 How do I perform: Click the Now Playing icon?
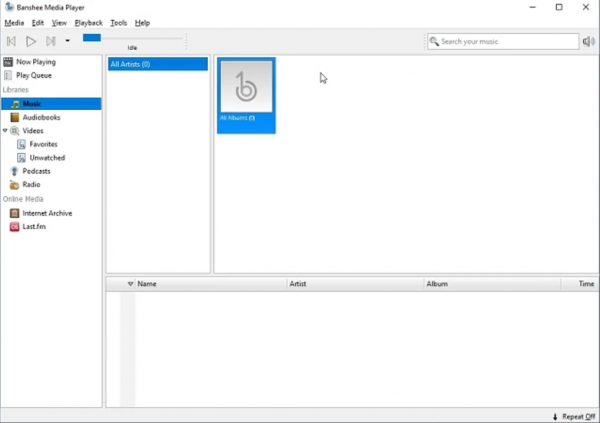pos(8,62)
